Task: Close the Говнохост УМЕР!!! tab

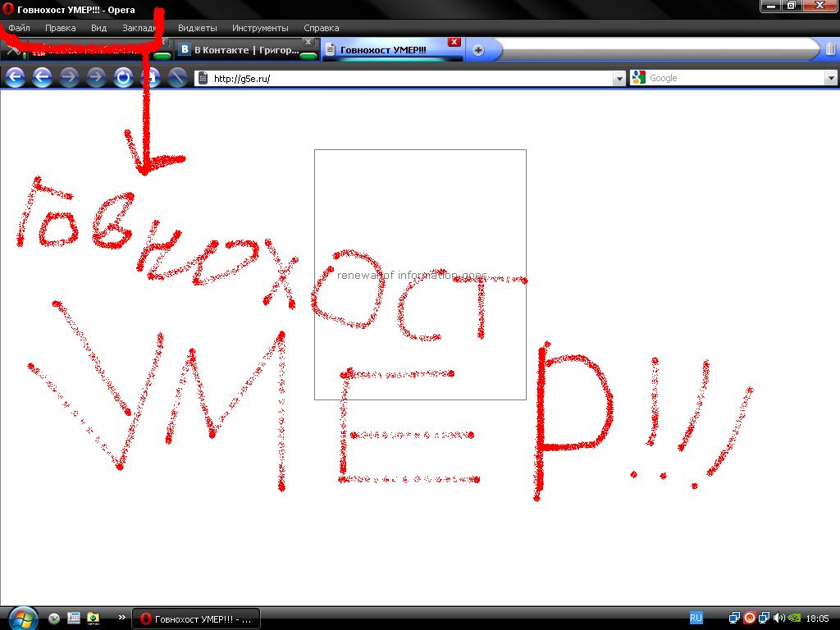Action: (454, 42)
